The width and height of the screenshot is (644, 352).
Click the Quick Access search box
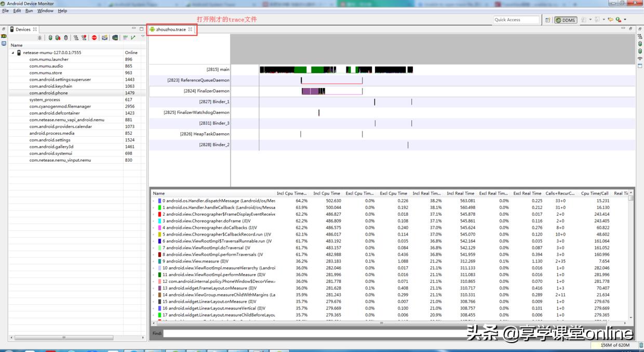coord(516,20)
